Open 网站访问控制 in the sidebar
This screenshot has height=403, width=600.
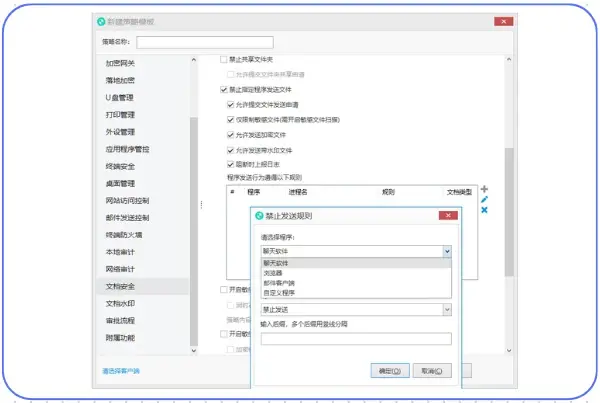(127, 201)
